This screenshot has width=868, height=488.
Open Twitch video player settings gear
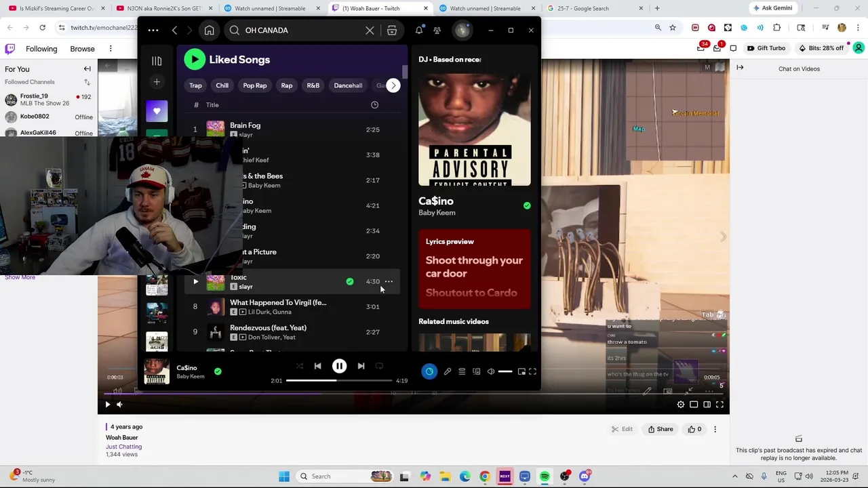click(x=681, y=405)
